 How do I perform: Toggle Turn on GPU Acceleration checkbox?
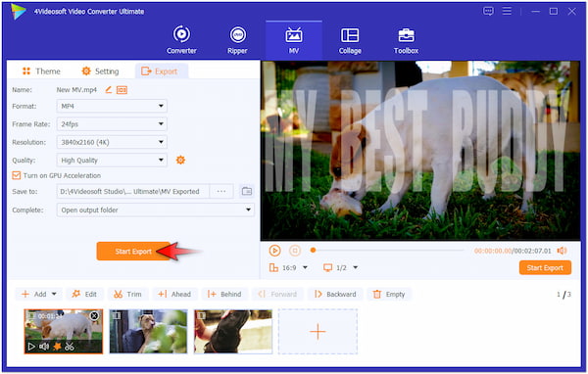point(16,175)
